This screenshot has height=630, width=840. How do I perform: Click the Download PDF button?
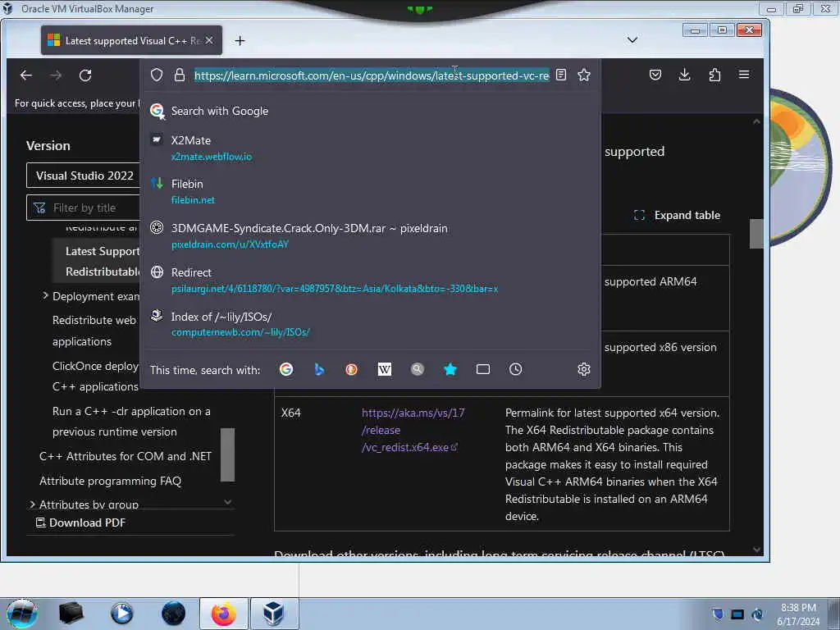tap(81, 523)
